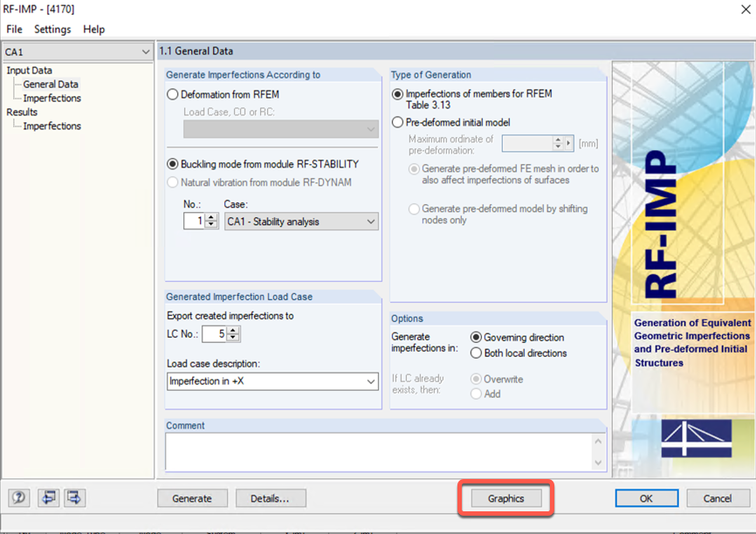
Task: Select shifting nodes only option
Action: tap(414, 209)
